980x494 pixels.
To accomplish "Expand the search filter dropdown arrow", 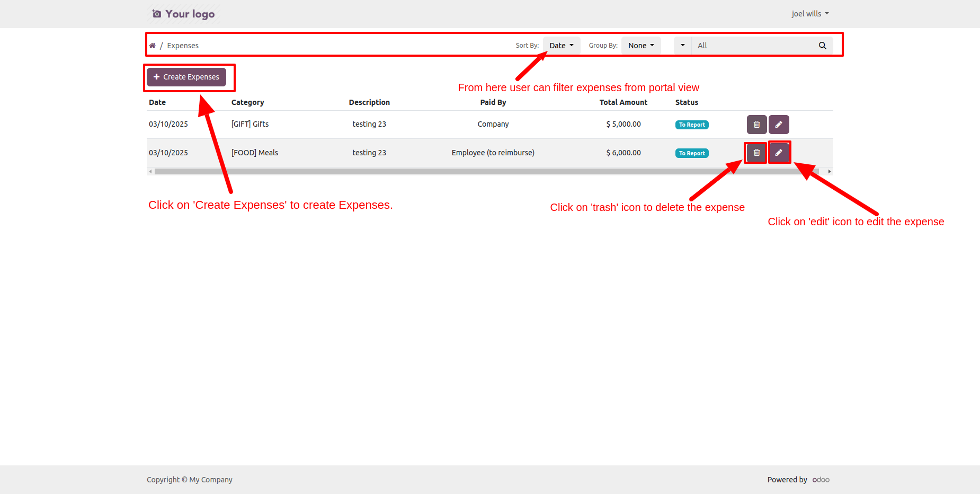I will coord(682,46).
